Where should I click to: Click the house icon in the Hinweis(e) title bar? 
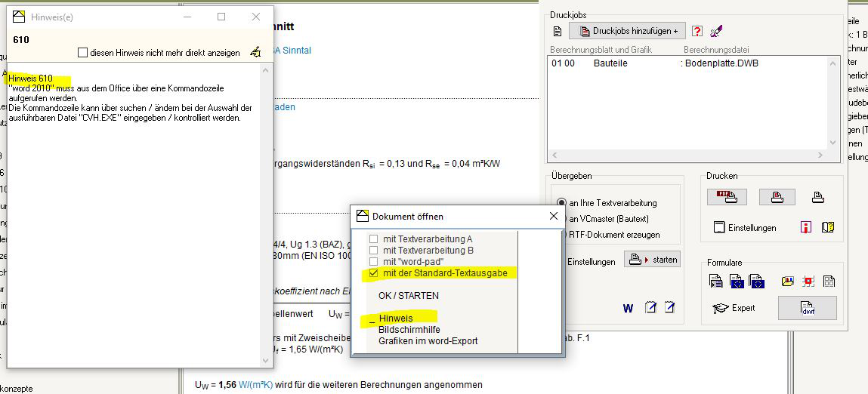click(x=19, y=17)
